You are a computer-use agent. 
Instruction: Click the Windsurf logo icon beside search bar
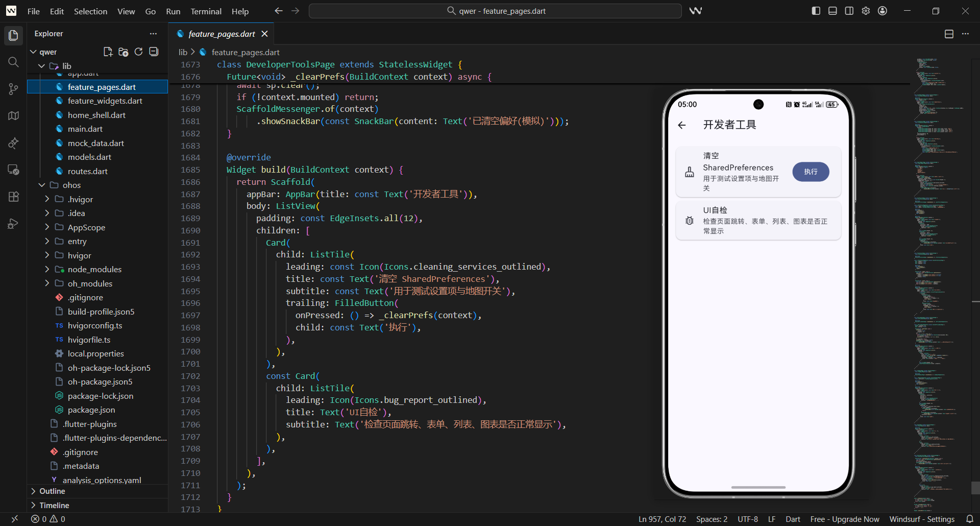coord(695,11)
